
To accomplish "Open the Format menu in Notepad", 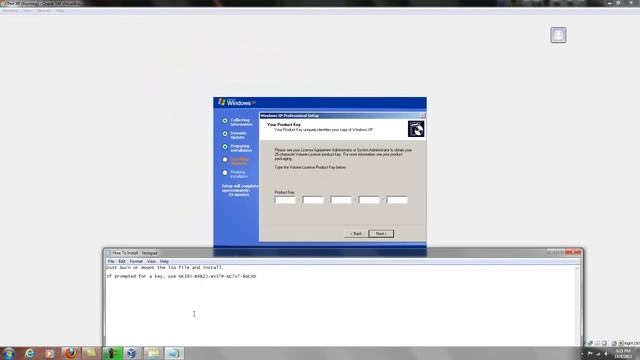I will (136, 261).
